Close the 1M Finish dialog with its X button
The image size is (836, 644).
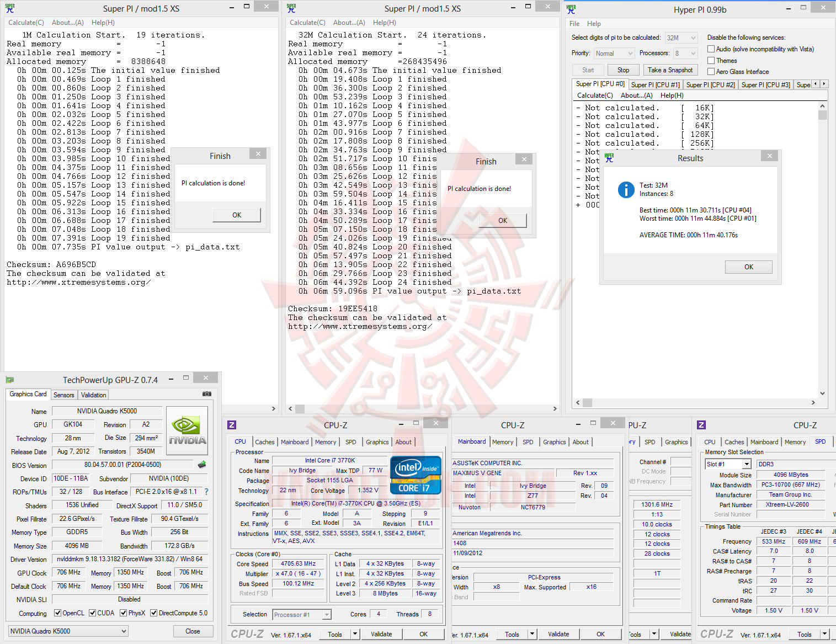[x=258, y=154]
